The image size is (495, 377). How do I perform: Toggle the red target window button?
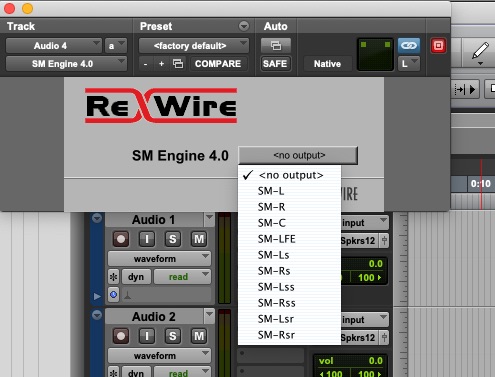(x=438, y=45)
